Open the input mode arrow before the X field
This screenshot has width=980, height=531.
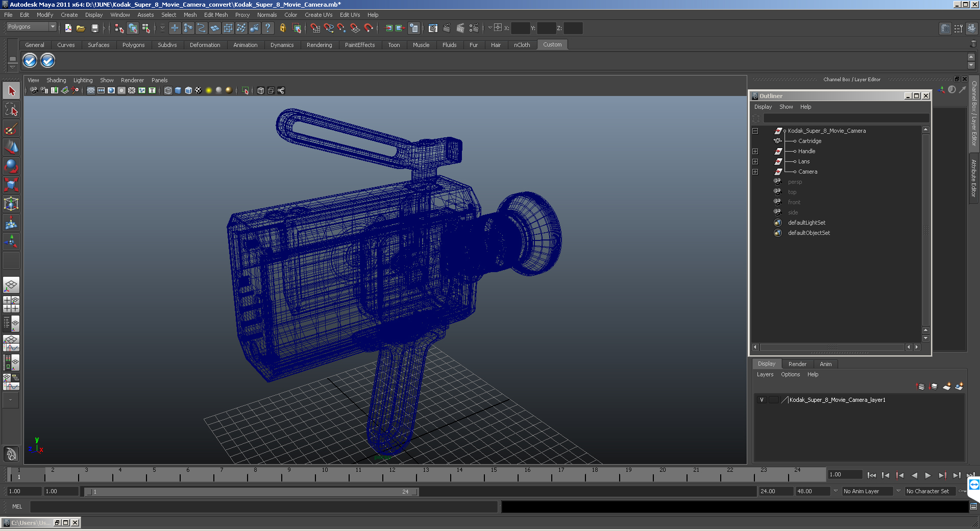pos(491,28)
